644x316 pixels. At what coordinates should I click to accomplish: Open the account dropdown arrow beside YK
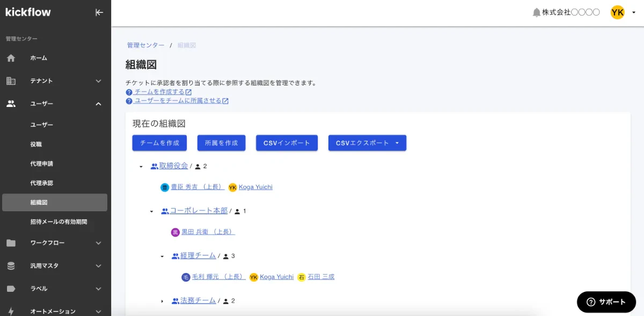[634, 13]
